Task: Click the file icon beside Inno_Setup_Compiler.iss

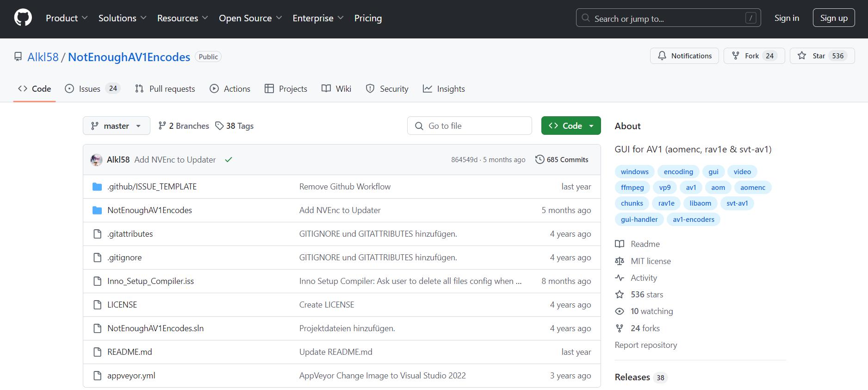Action: [x=97, y=281]
